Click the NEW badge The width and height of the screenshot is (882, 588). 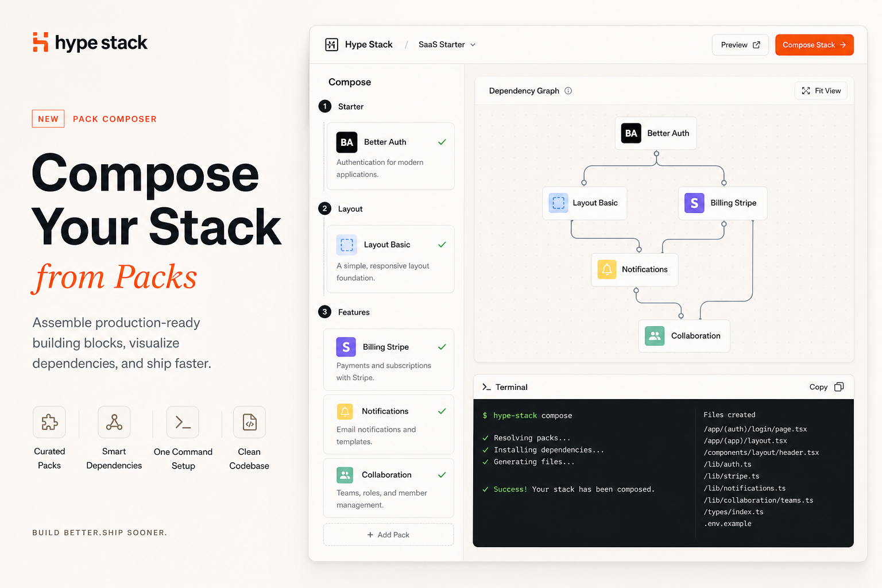48,119
